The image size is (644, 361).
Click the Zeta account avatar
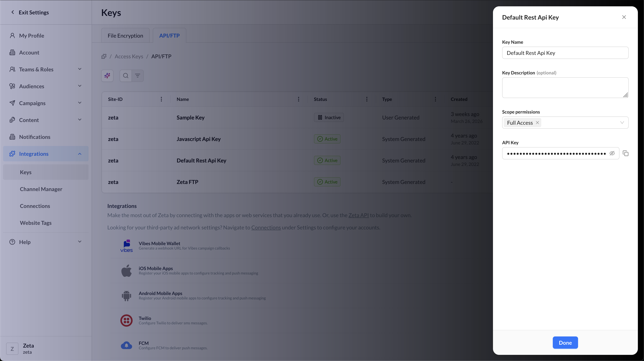pos(12,349)
